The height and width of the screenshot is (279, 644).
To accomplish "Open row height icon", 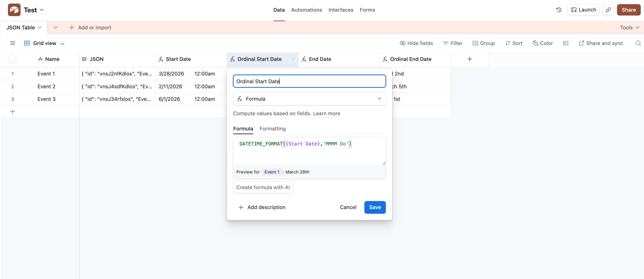I will (566, 43).
